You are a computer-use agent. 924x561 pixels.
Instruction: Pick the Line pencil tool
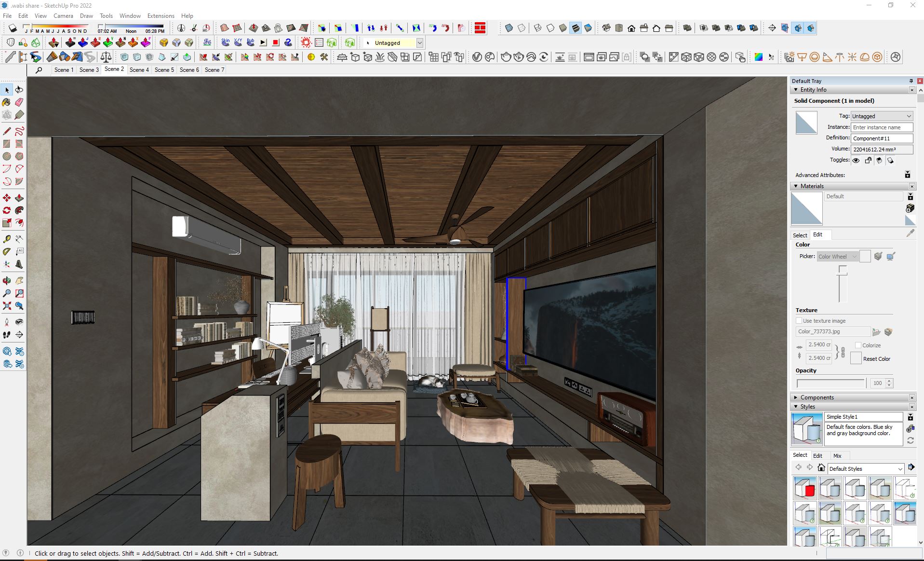click(7, 131)
